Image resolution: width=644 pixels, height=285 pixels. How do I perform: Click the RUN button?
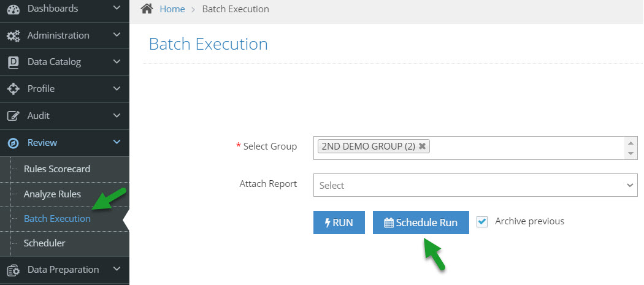pos(339,222)
